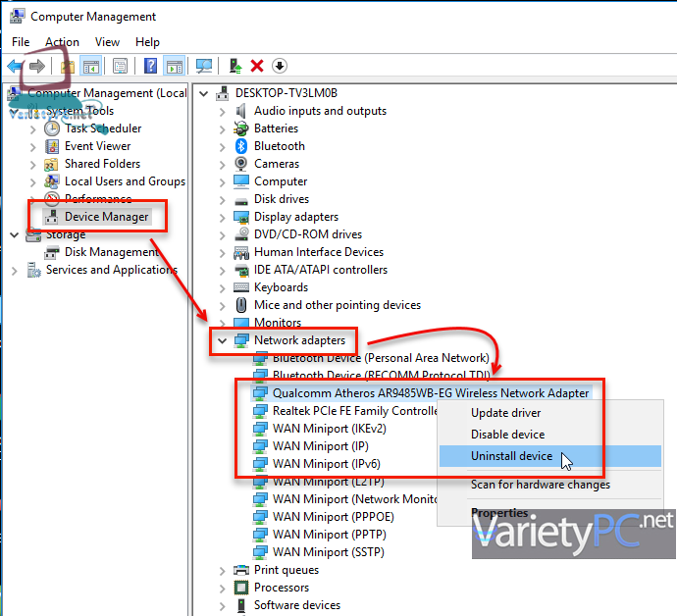
Task: Select Realtek PCIe FE Family Controller
Action: [355, 411]
